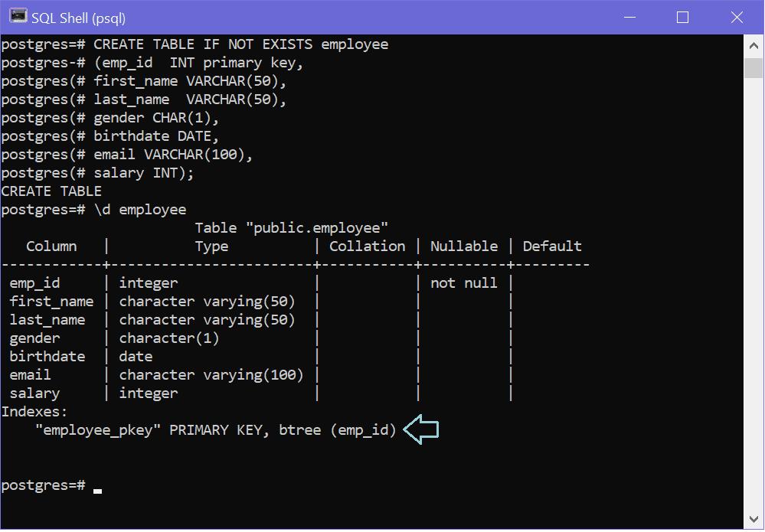Screen dimensions: 765x532
Task: Click the vertical scrollbar thumb
Action: coord(754,67)
